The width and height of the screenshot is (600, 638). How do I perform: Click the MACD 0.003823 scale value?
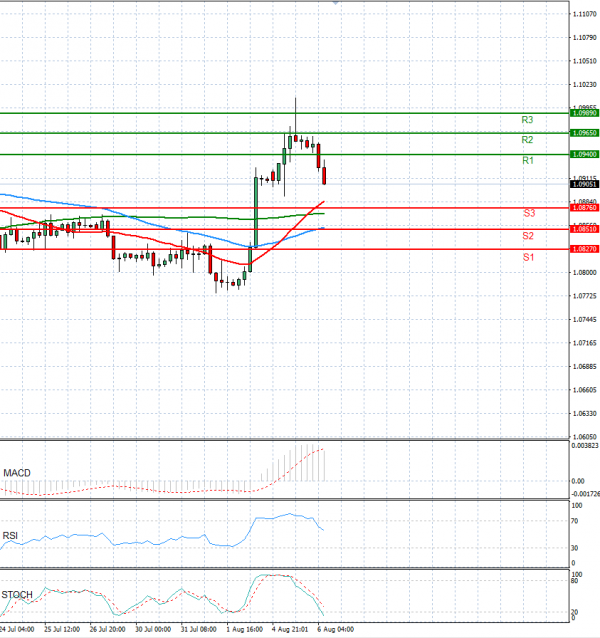(585, 446)
